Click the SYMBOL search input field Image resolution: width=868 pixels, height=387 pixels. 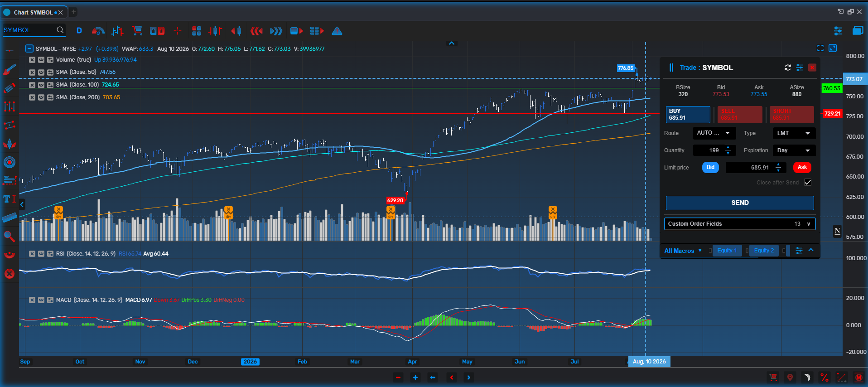click(x=34, y=30)
